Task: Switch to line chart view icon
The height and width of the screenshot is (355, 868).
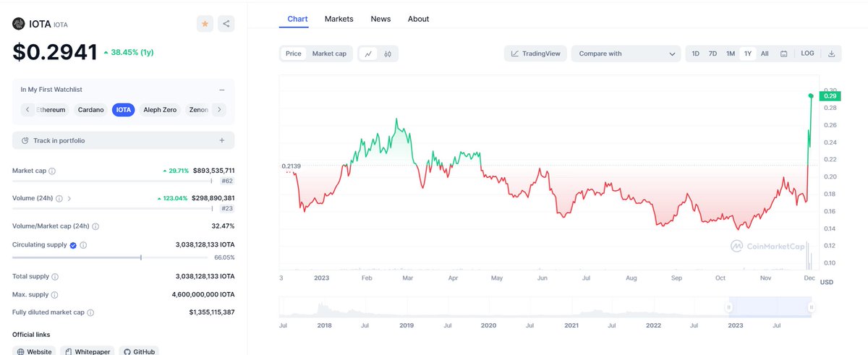Action: (368, 54)
